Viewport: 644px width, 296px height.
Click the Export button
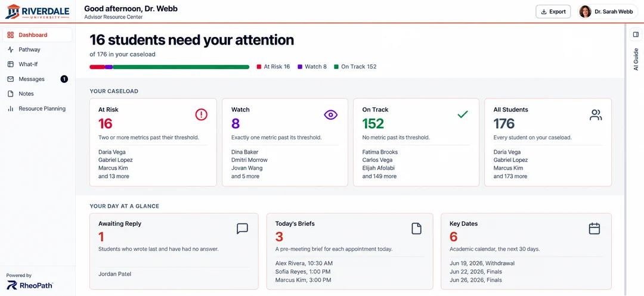click(553, 11)
